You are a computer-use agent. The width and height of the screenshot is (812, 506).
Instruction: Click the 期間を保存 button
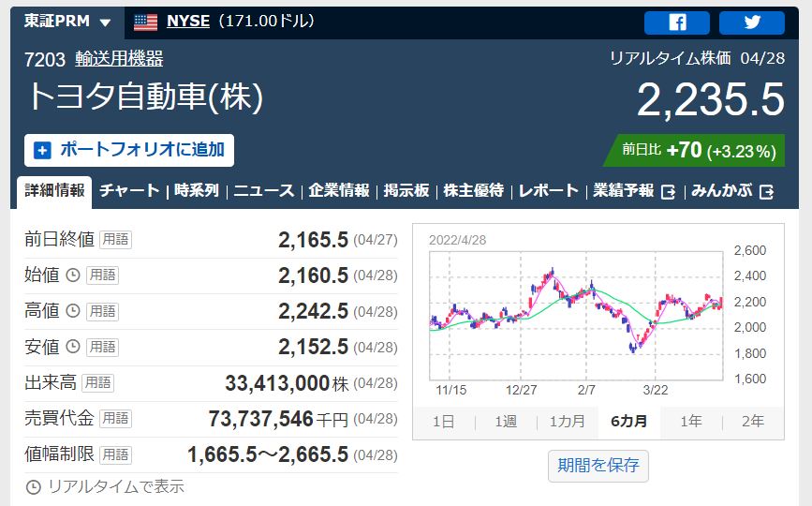coord(598,465)
